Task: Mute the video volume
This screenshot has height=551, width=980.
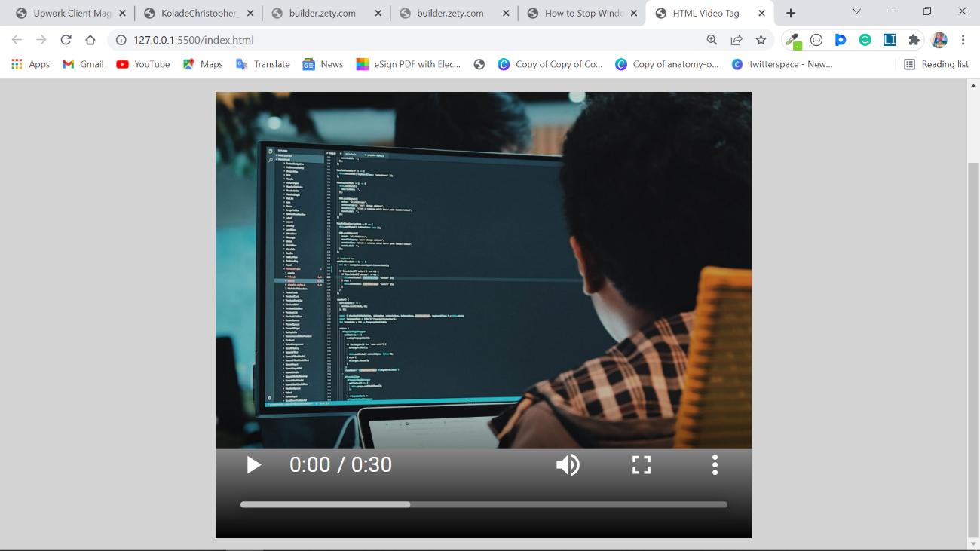Action: 568,465
